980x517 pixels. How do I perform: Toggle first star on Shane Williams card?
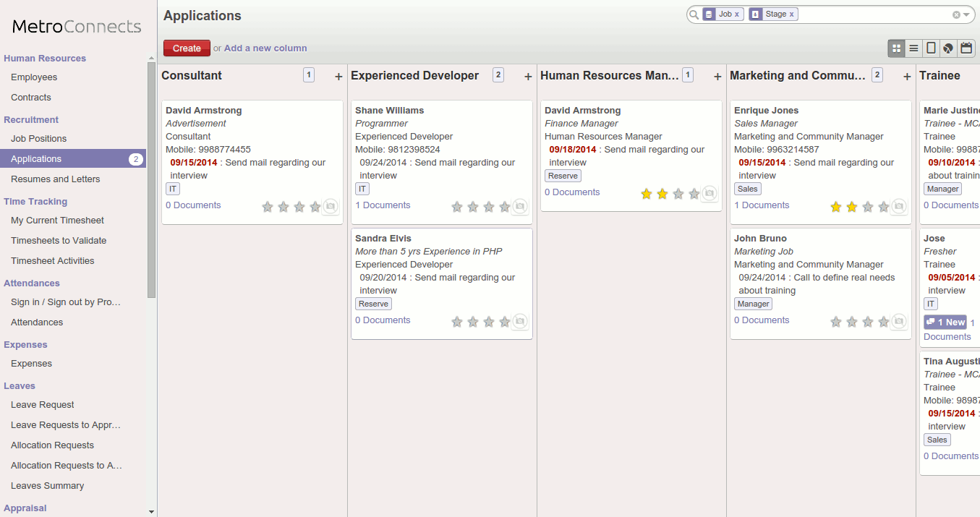click(457, 208)
